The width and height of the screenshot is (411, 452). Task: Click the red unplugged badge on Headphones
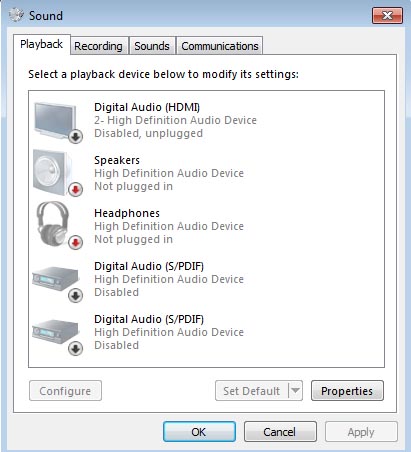click(76, 242)
